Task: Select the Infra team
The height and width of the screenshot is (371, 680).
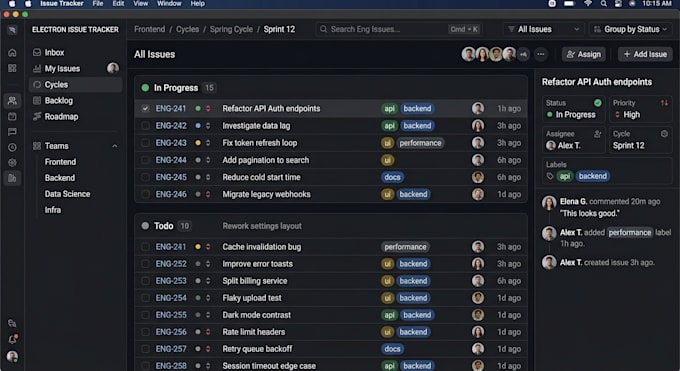Action: 53,210
